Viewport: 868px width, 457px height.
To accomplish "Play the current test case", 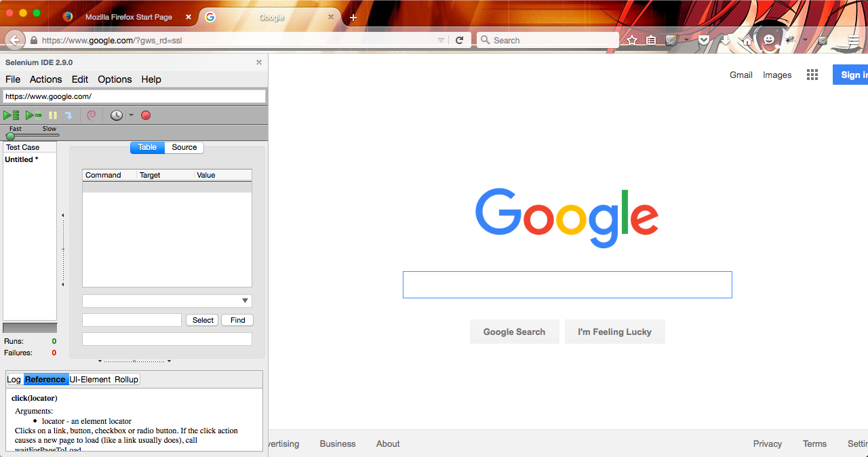I will 33,115.
